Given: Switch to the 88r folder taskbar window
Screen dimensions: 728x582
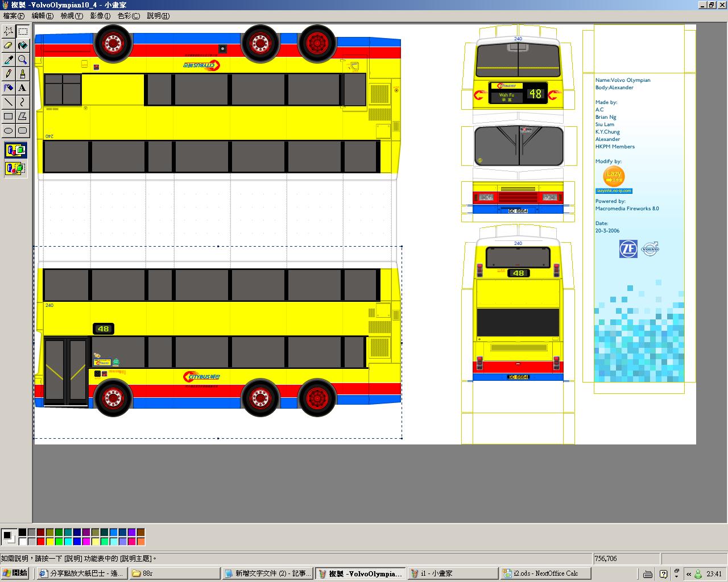Looking at the screenshot, I should coord(175,573).
